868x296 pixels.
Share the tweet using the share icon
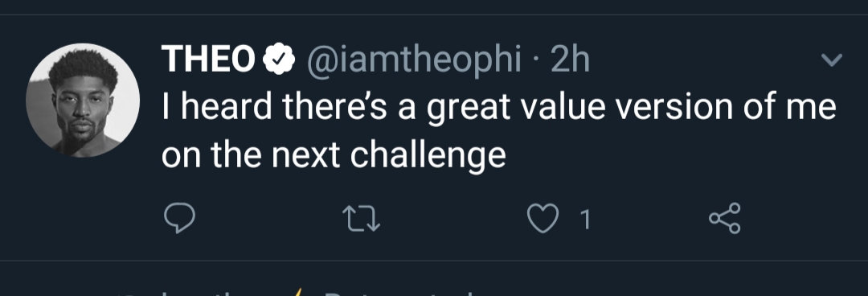[x=725, y=218]
